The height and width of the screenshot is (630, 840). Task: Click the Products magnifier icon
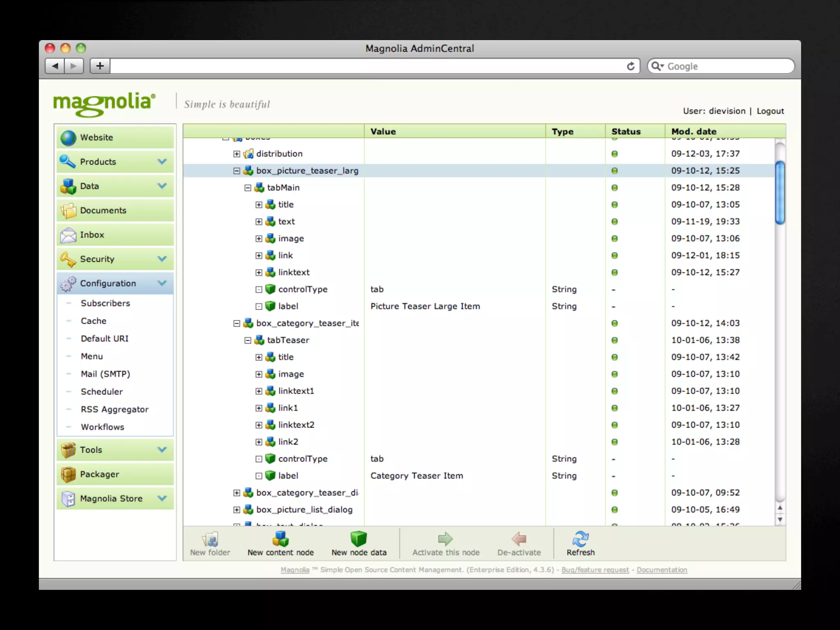pos(68,162)
